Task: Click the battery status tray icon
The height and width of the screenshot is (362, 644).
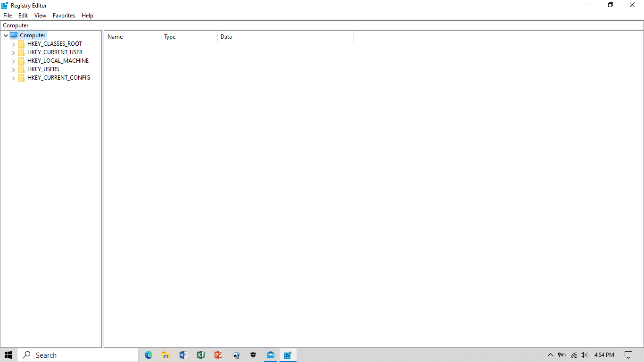Action: (561, 355)
